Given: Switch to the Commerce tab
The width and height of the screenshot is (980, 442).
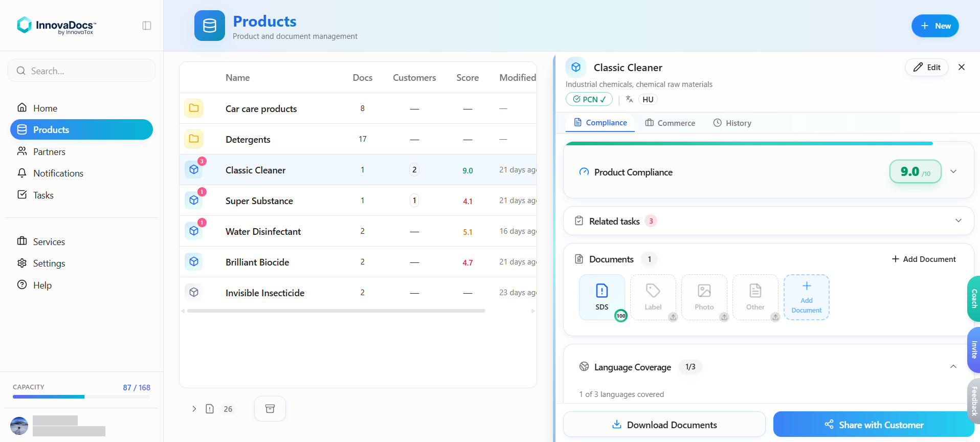Looking at the screenshot, I should (670, 123).
